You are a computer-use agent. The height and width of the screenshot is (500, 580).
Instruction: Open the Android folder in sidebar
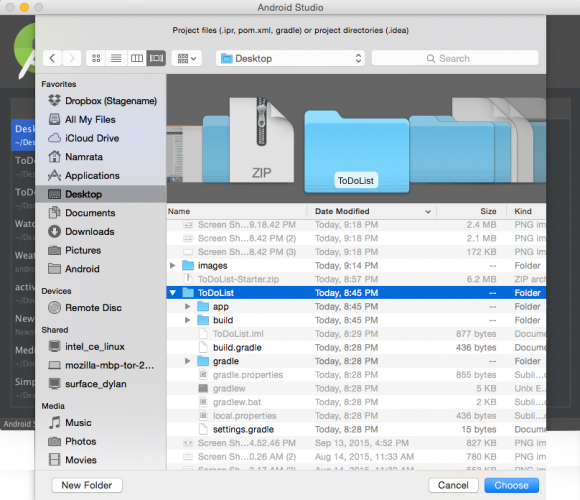pyautogui.click(x=101, y=269)
